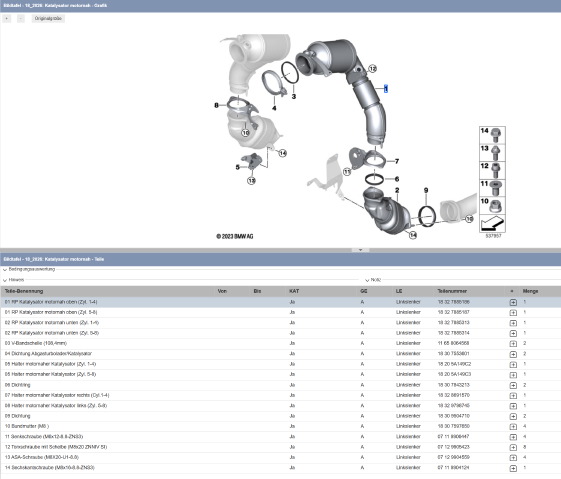This screenshot has width=561, height=479.
Task: Add 13 ASA-Schraube to the list
Action: point(513,458)
